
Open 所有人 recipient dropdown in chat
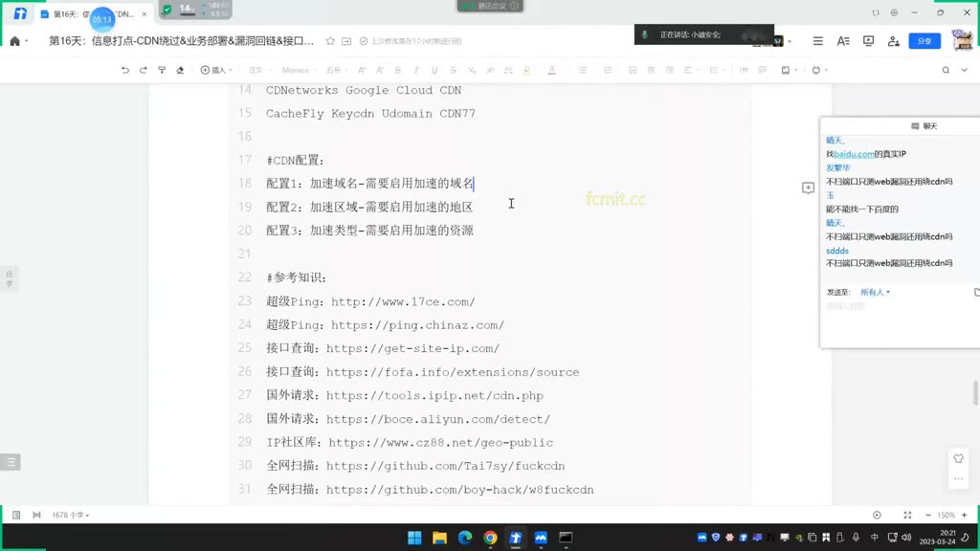[875, 292]
